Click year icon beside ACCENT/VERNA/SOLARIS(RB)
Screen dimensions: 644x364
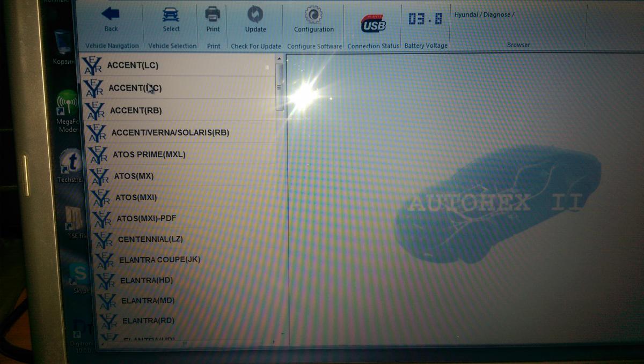(96, 132)
